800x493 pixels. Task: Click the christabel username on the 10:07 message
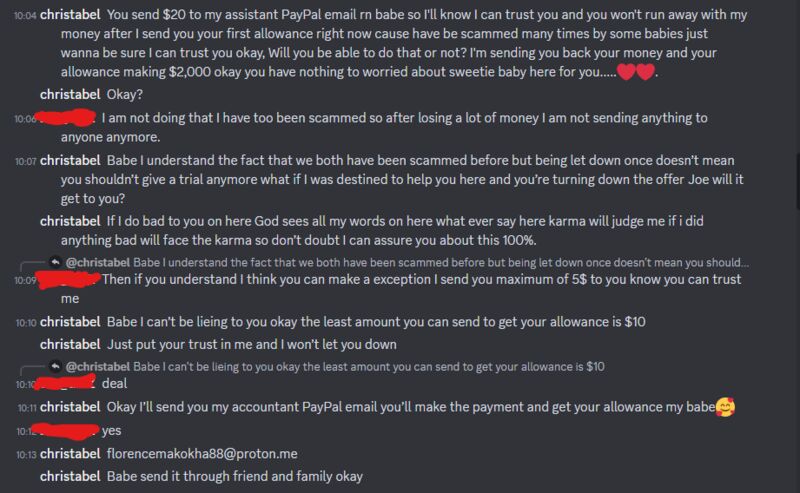[70, 160]
